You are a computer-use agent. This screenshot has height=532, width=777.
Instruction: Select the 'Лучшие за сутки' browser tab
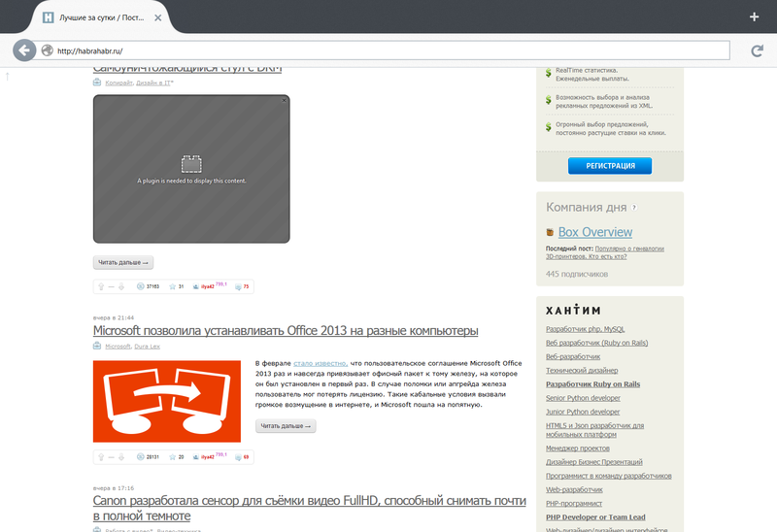[102, 17]
